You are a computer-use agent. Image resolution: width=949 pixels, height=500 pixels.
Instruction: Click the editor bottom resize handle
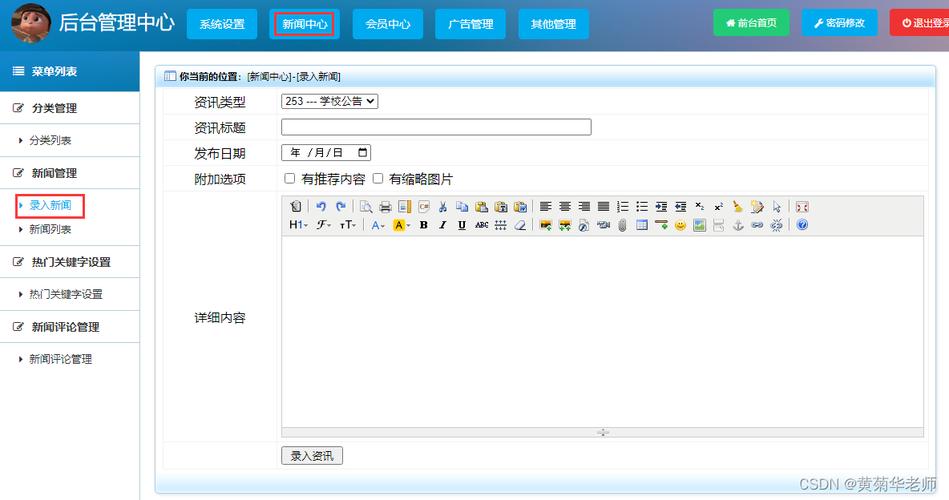point(603,432)
